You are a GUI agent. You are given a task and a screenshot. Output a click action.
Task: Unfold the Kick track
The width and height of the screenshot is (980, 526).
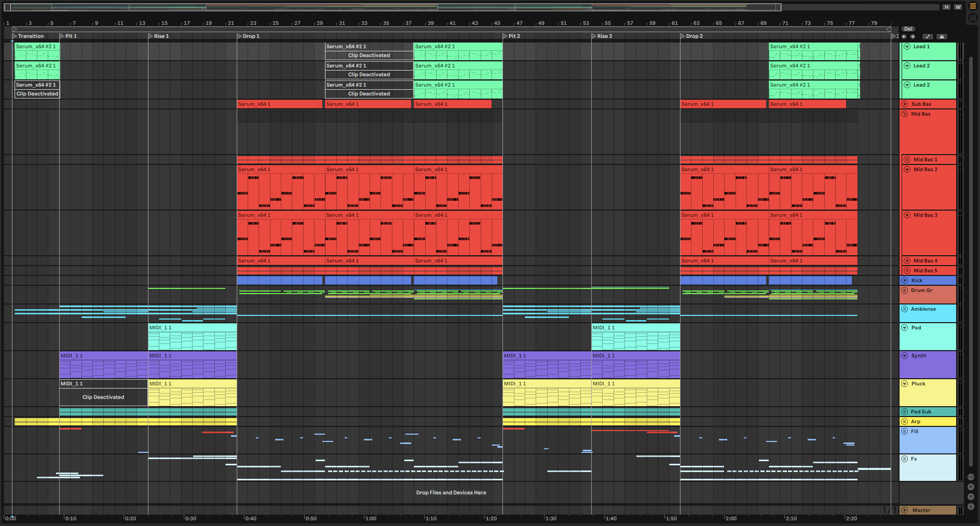pos(905,281)
